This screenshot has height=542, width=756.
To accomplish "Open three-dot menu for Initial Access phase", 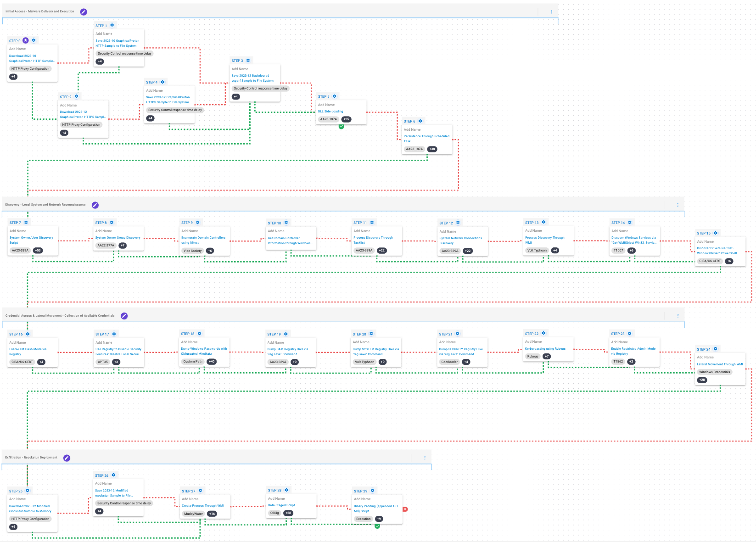I will [x=551, y=12].
